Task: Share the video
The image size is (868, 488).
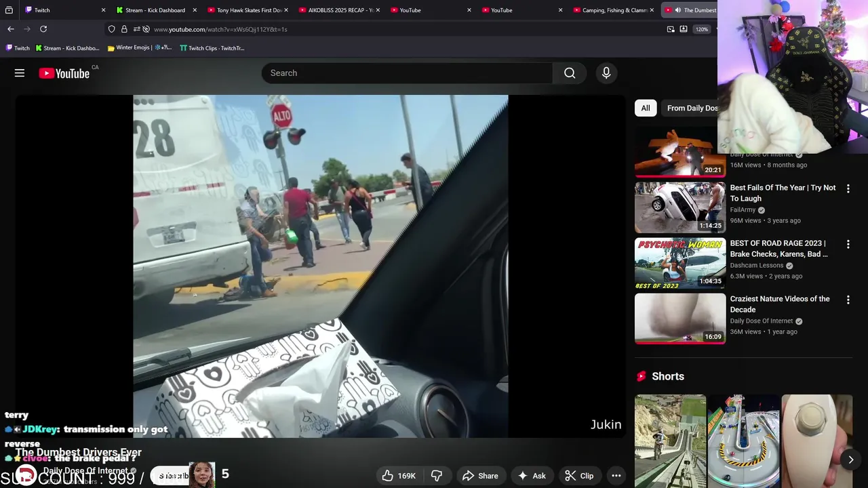Action: pos(480,476)
